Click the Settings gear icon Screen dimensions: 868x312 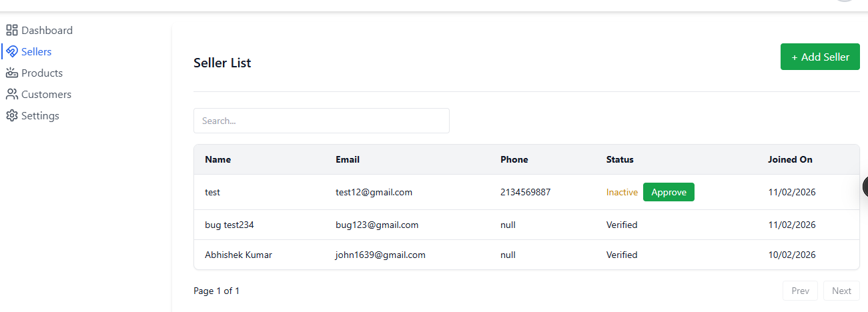coord(11,115)
